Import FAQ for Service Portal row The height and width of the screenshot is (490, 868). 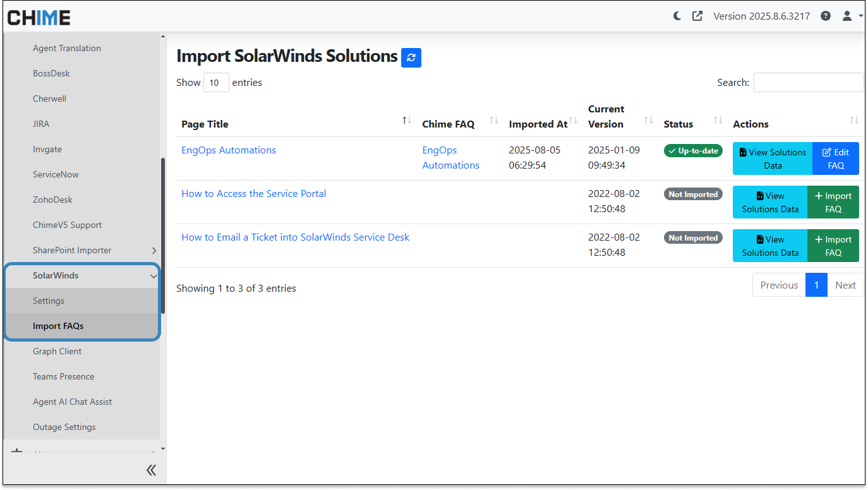833,202
